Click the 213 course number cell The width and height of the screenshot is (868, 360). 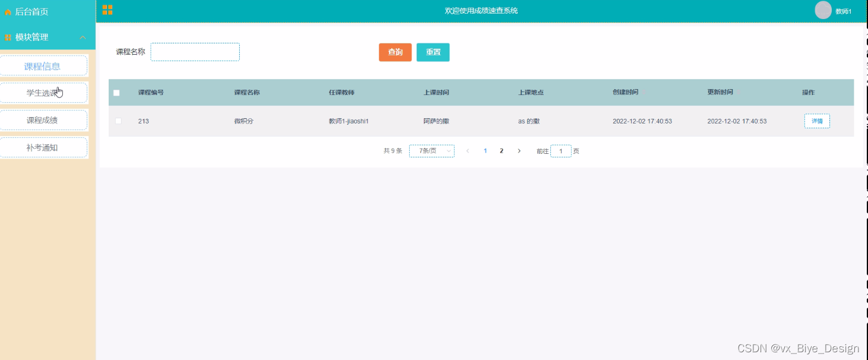(143, 121)
